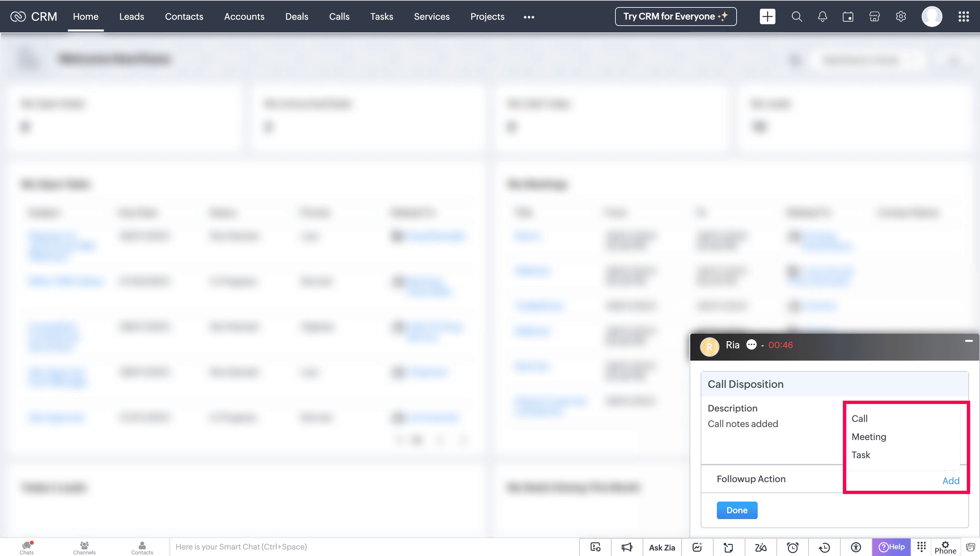Open recent items history clock icon

tap(824, 548)
